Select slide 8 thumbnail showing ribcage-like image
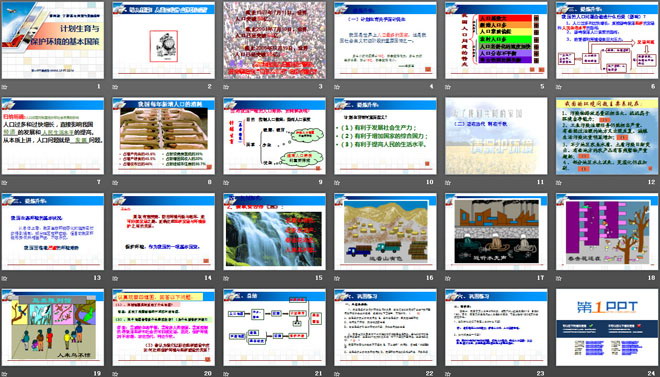This screenshot has height=377, width=660. tap(164, 136)
